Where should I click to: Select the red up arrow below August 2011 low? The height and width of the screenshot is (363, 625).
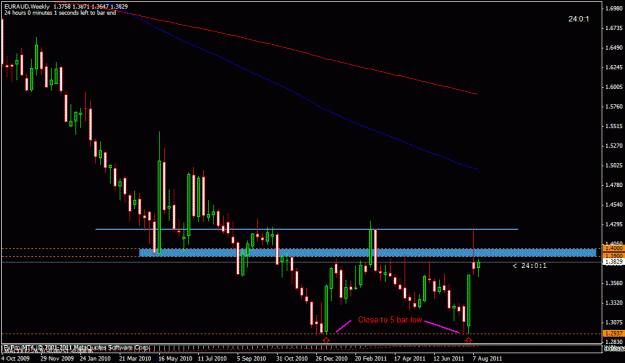[x=469, y=340]
